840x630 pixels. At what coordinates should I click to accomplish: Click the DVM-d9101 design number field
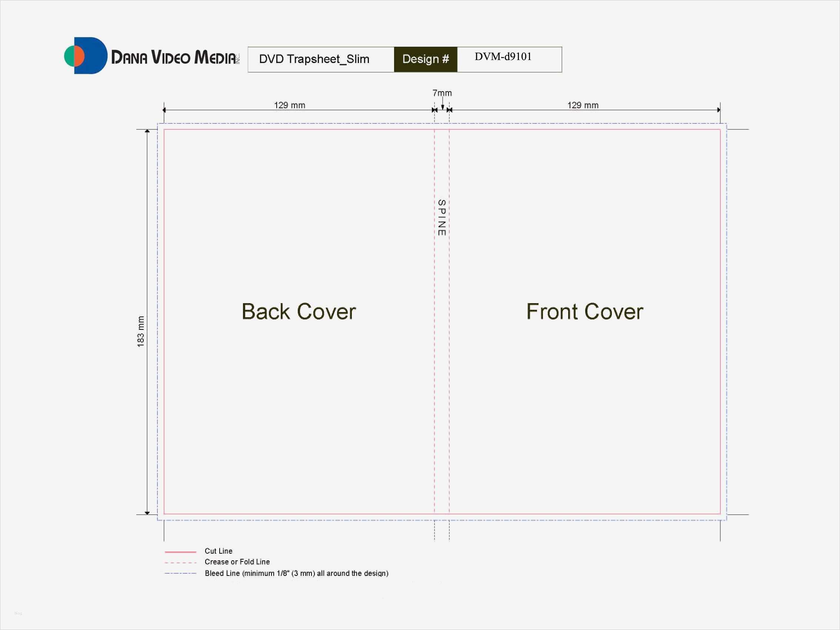click(503, 57)
